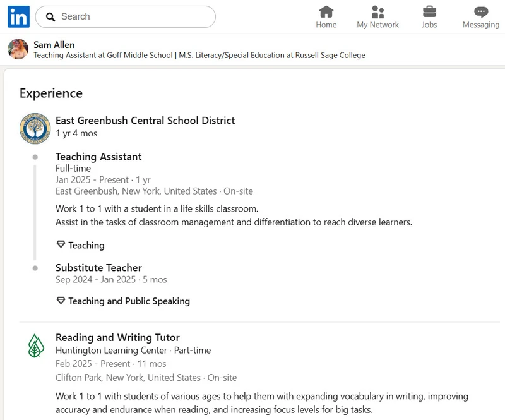The image size is (505, 420).
Task: Open the Teaching and Public Speaking skills link
Action: [x=129, y=301]
